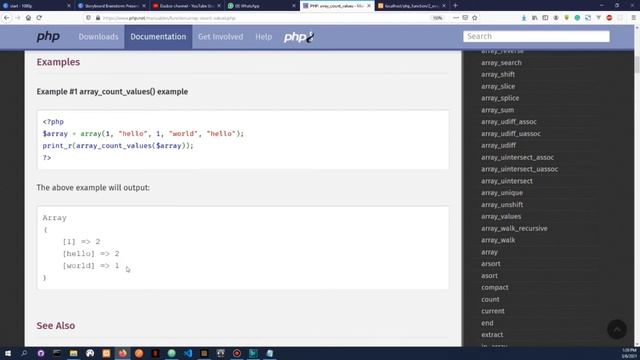Jump to top with round arrow button

click(617, 329)
